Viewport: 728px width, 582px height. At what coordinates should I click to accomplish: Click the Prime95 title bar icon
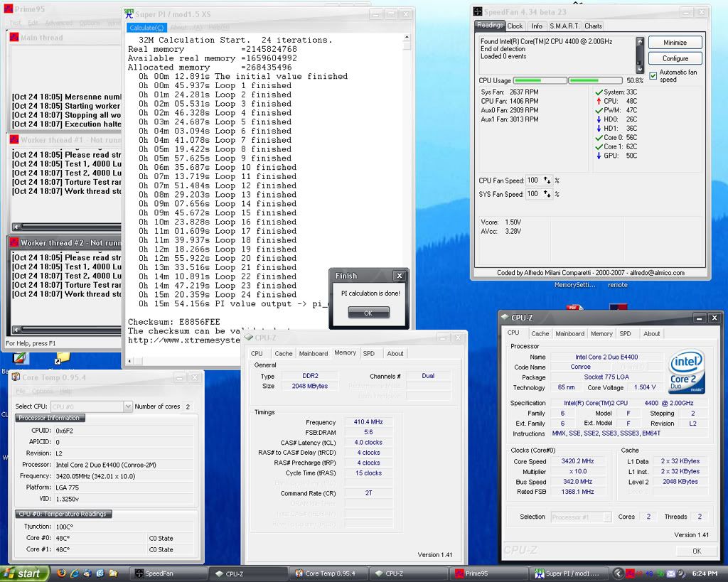9,9
